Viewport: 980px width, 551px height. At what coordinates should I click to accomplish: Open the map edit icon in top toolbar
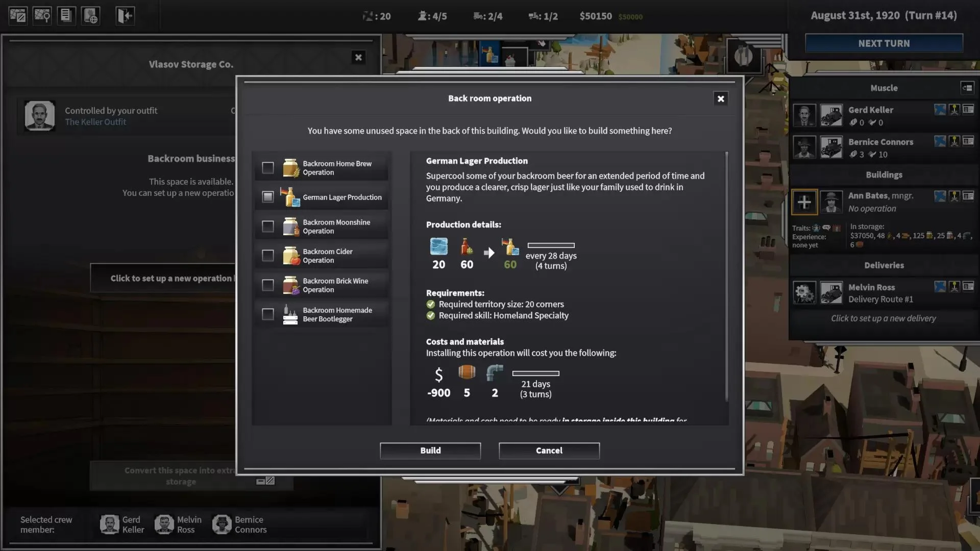pos(18,15)
